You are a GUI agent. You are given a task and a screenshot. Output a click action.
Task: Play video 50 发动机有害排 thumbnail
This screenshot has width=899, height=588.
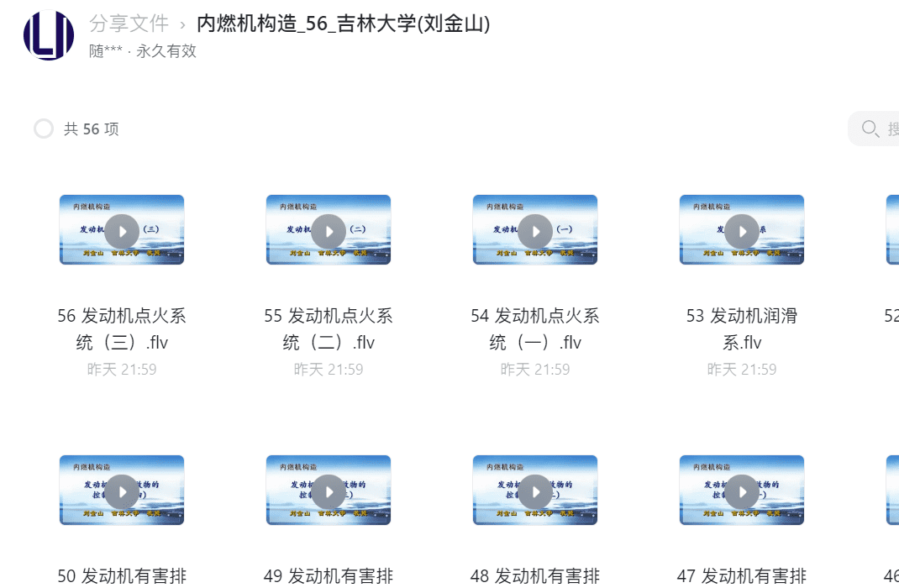[122, 491]
